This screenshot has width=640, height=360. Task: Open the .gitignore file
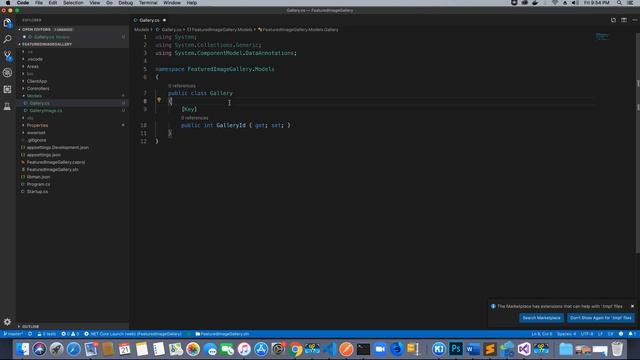[x=36, y=140]
